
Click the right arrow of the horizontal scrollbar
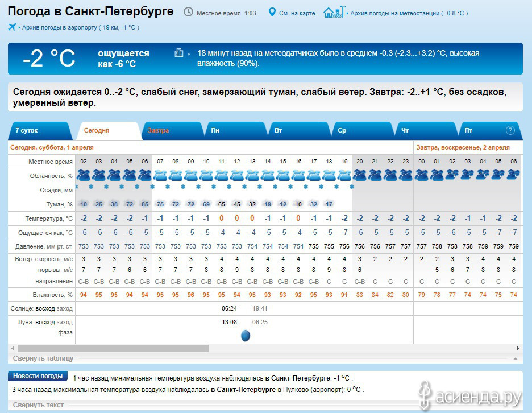click(518, 349)
